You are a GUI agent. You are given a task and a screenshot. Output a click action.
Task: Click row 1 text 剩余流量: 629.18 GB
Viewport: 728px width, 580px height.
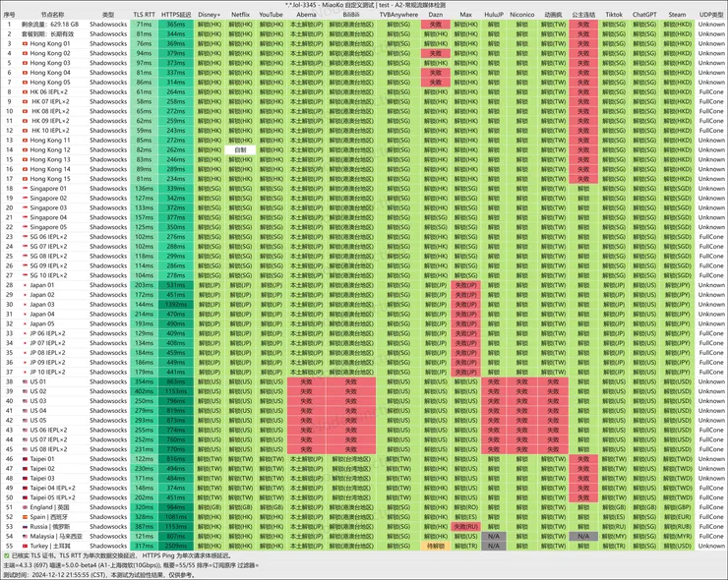(x=50, y=25)
